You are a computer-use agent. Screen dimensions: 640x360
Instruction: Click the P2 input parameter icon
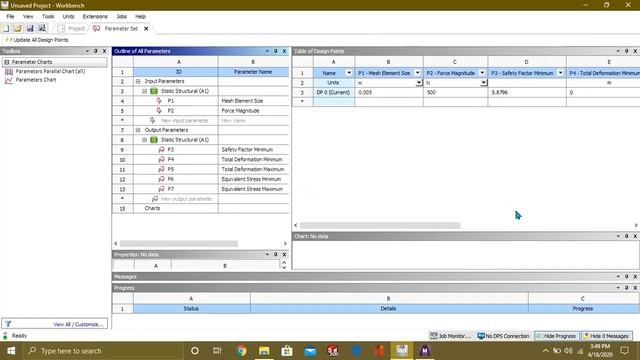160,111
